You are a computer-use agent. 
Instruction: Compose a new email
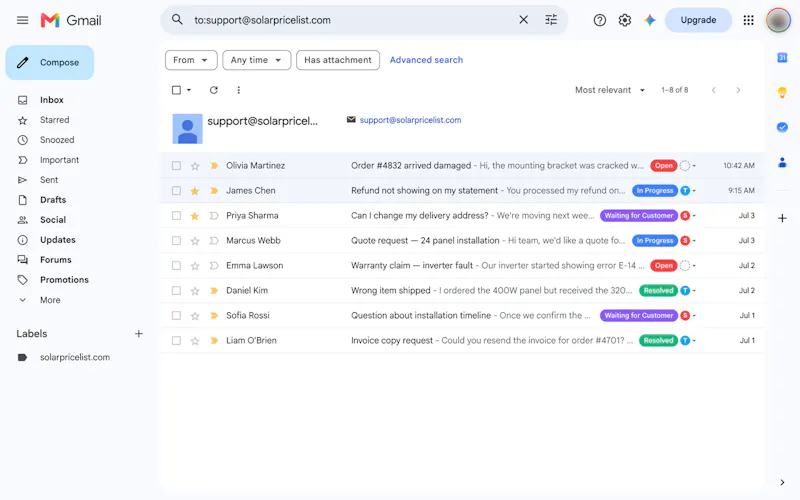click(x=49, y=62)
